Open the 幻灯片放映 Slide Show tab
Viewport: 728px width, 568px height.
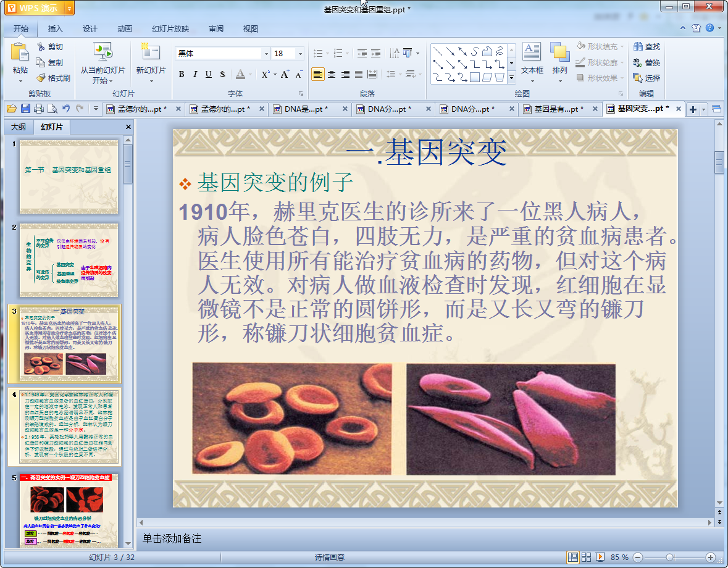(170, 29)
